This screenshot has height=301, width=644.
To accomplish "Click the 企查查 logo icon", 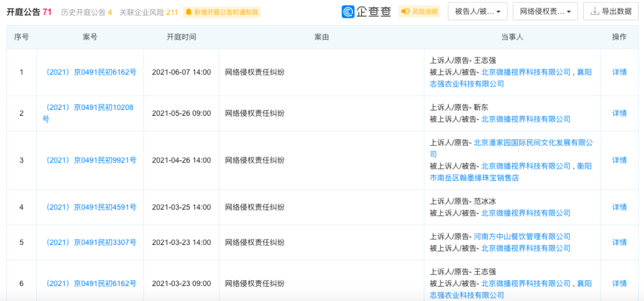I will [x=348, y=12].
